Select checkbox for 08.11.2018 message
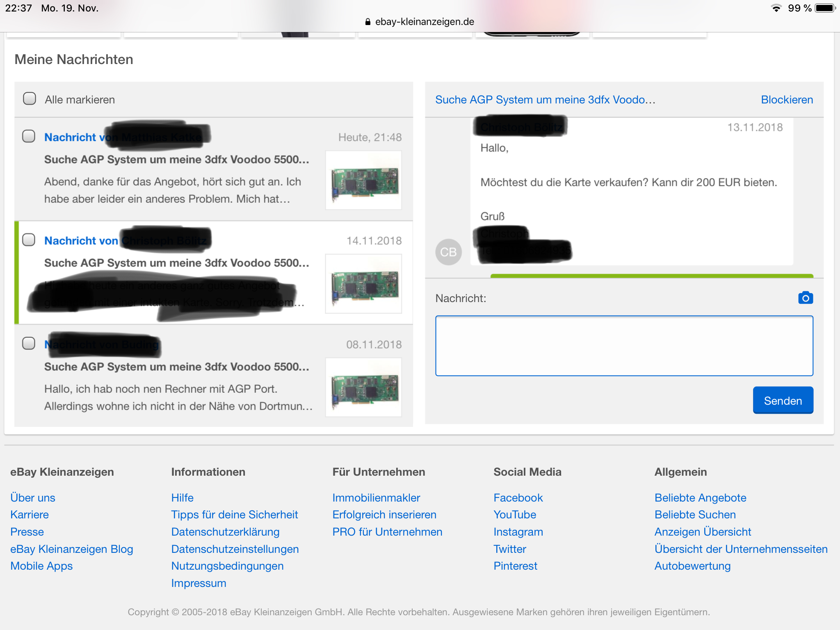Viewport: 840px width, 630px height. pyautogui.click(x=29, y=343)
